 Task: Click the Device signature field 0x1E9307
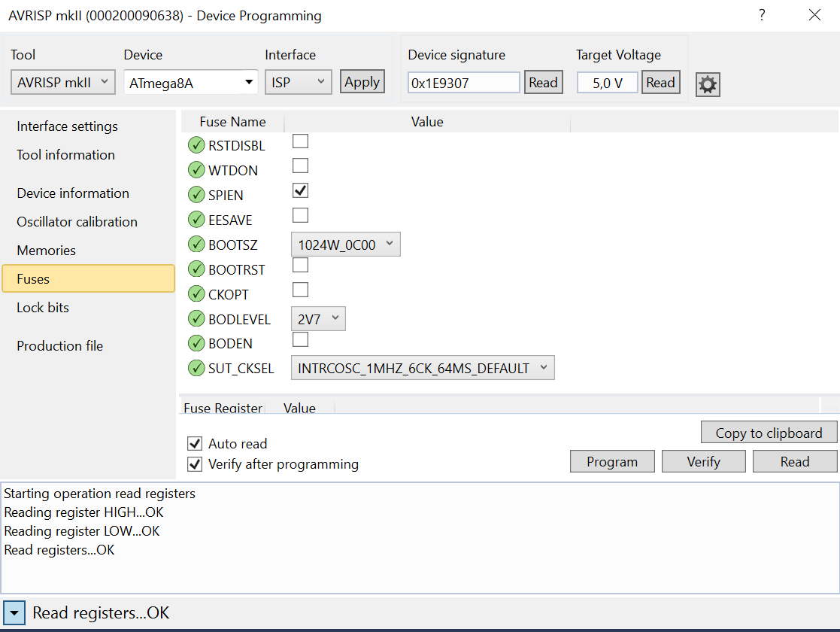pos(463,83)
